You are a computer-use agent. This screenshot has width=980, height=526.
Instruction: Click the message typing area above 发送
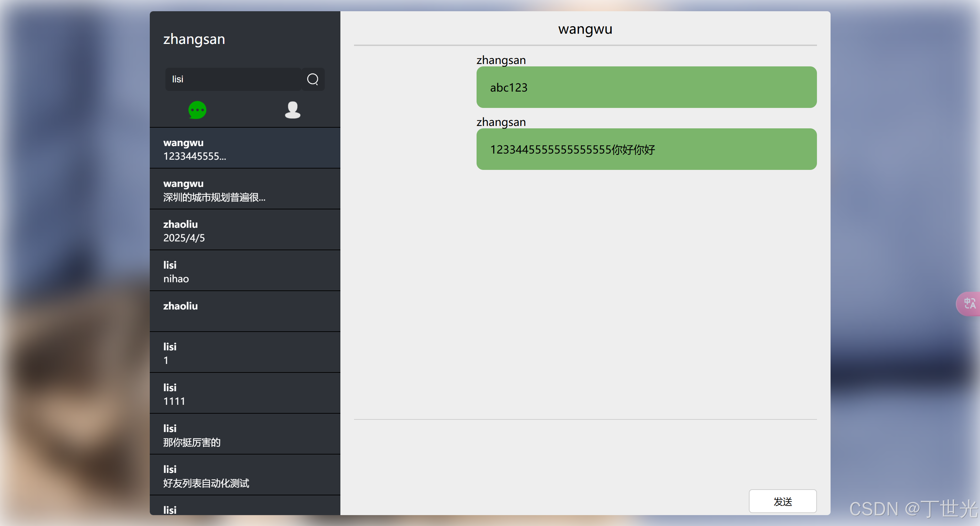click(585, 453)
